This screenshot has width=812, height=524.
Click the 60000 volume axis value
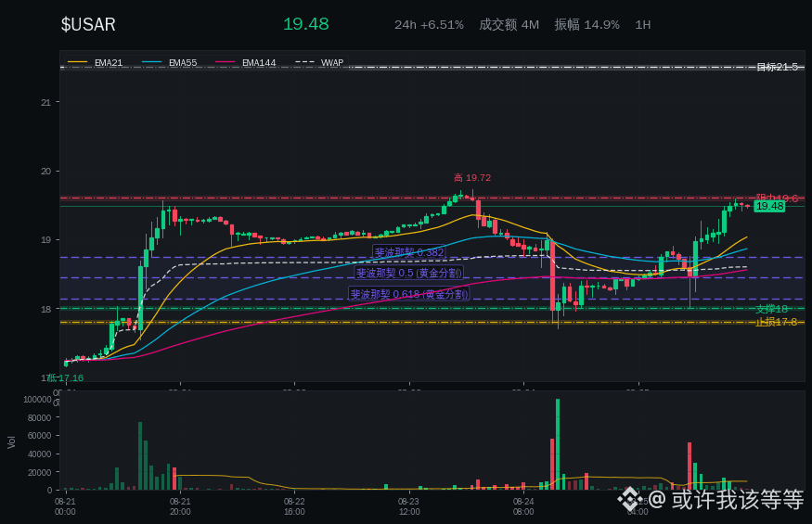[39, 436]
